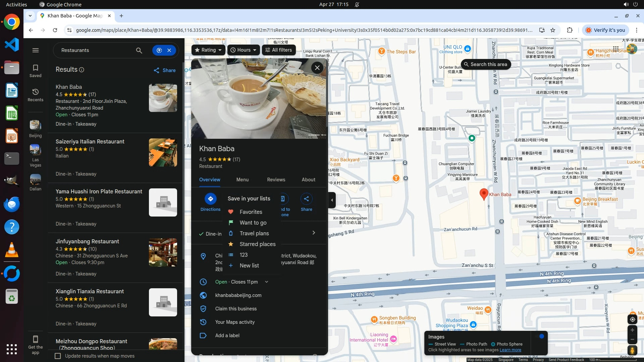Switch to the Menu tab
644x362 pixels.
[242, 180]
